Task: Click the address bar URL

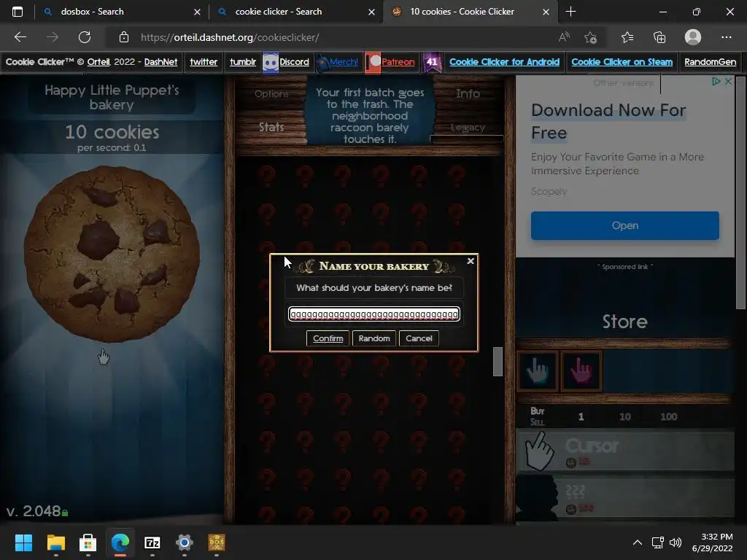Action: click(x=230, y=37)
